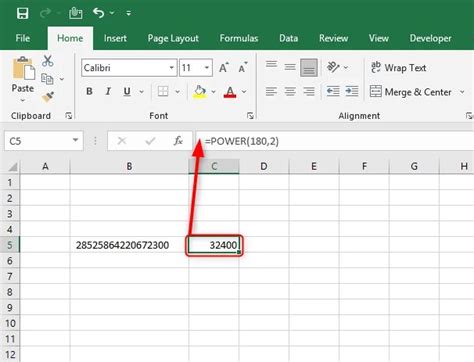Screen dimensions: 474x362
Task: Undo the last action
Action: point(98,13)
